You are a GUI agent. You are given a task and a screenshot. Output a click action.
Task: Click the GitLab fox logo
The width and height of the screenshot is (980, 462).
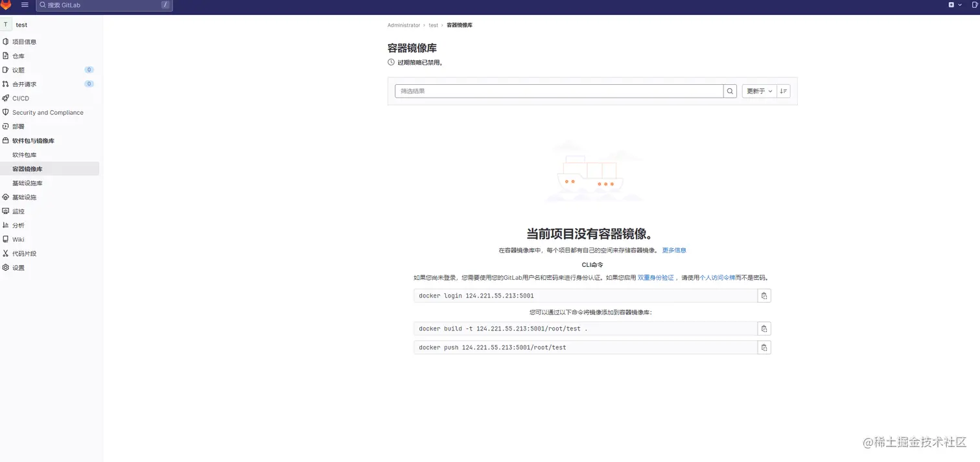[5, 5]
